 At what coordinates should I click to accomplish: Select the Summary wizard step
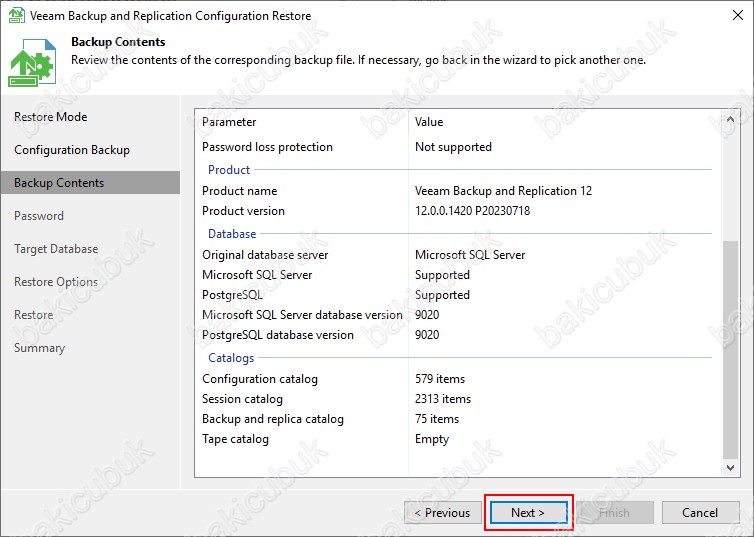pyautogui.click(x=39, y=348)
